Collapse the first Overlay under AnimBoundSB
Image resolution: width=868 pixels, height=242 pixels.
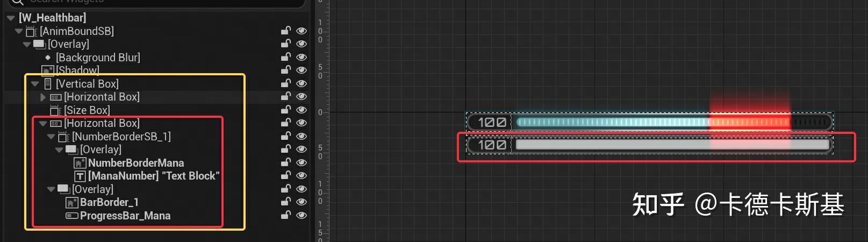pos(27,45)
